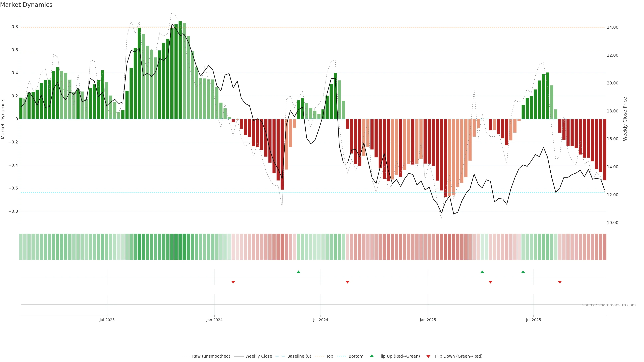This screenshot has height=362, width=644.
Task: Click the red Flip Down triangle just after Jul 2024
Action: click(347, 282)
